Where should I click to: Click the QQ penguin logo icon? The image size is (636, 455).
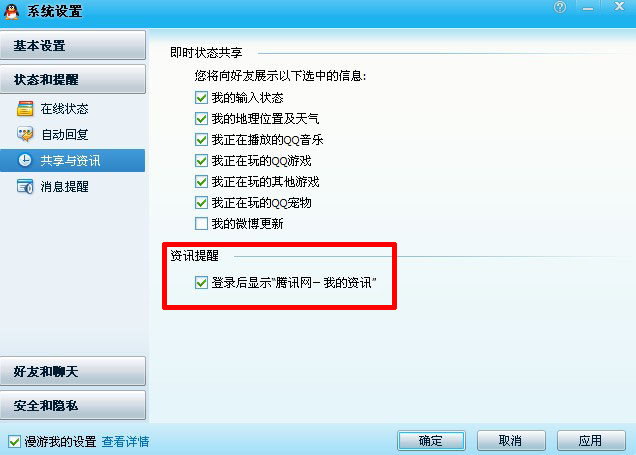[x=11, y=12]
